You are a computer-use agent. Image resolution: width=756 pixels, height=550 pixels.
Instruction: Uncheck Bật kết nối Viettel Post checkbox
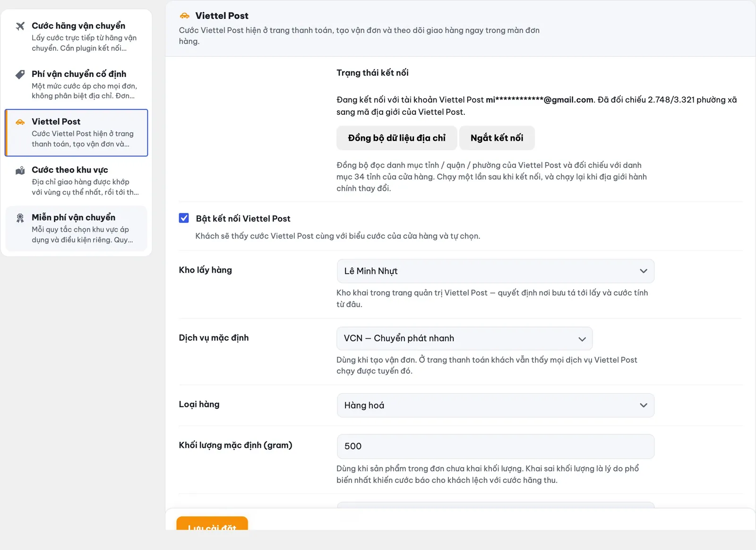184,218
